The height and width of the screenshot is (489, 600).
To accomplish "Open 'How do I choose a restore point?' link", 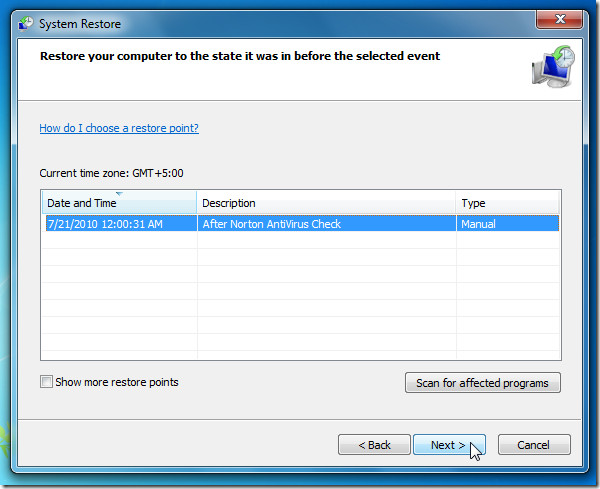I will 119,128.
